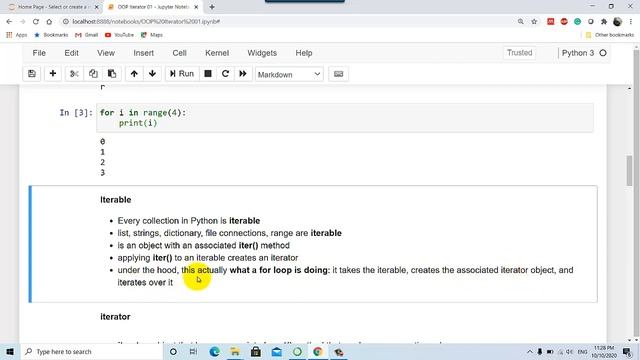Bookmark this page with star icon
Screen dimensions: 640x360
[534, 21]
